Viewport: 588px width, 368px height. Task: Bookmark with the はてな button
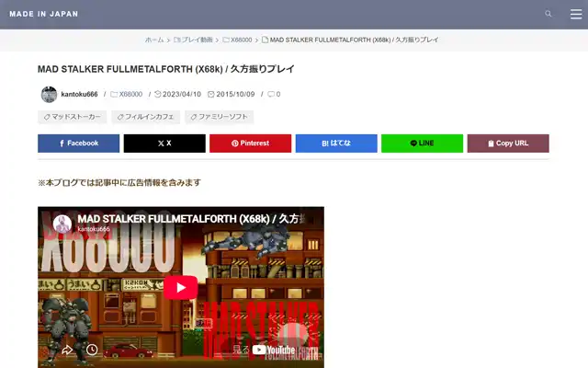point(336,144)
